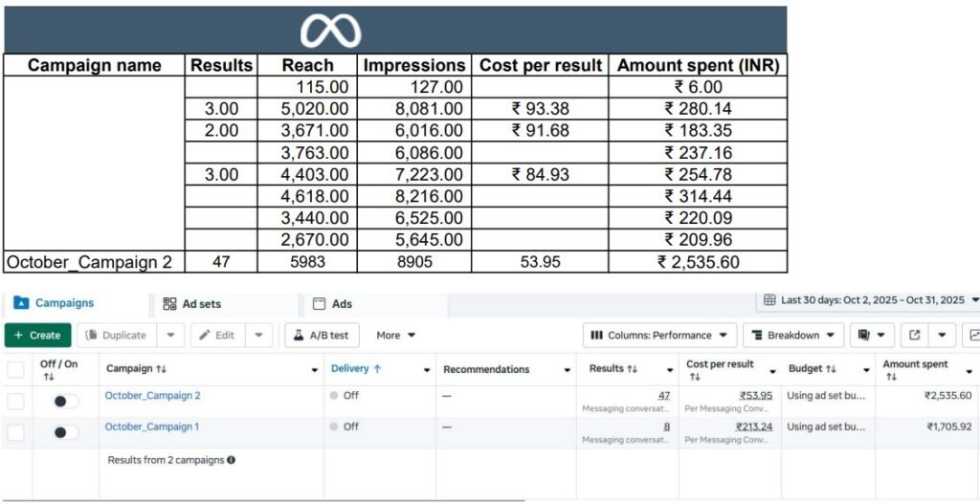Open the October_Campaign 1 link
The image size is (980, 504).
tap(152, 427)
